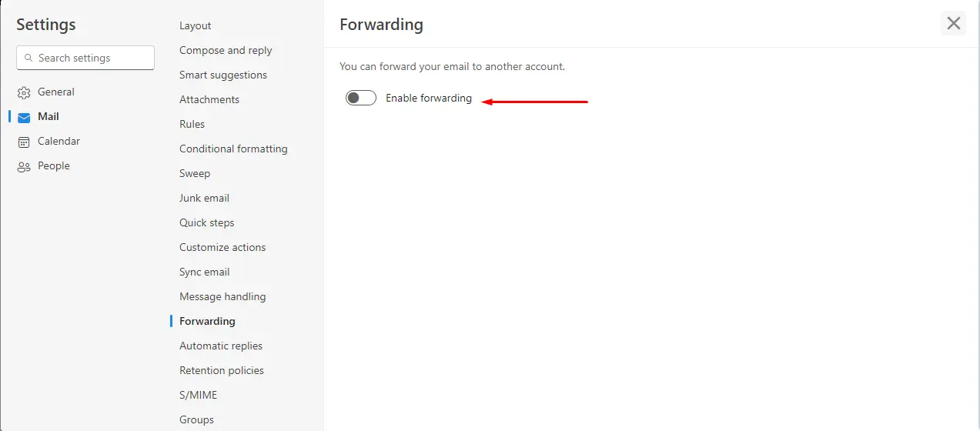Screen dimensions: 980x431
Task: Go to Retention policies
Action: point(222,370)
